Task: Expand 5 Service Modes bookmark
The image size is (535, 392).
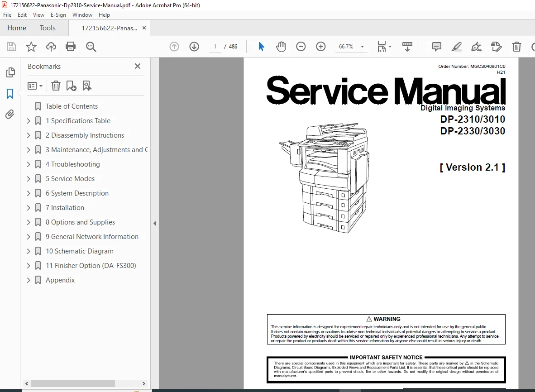Action: tap(29, 179)
